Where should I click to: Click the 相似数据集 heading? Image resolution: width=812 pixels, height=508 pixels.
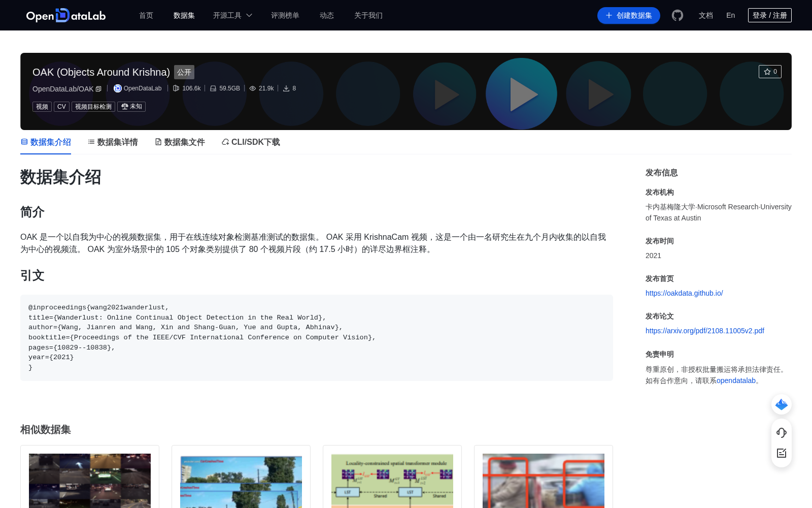pyautogui.click(x=46, y=430)
